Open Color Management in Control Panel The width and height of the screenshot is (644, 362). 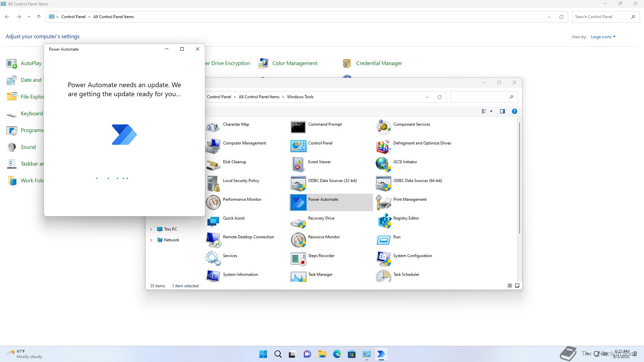coord(288,63)
